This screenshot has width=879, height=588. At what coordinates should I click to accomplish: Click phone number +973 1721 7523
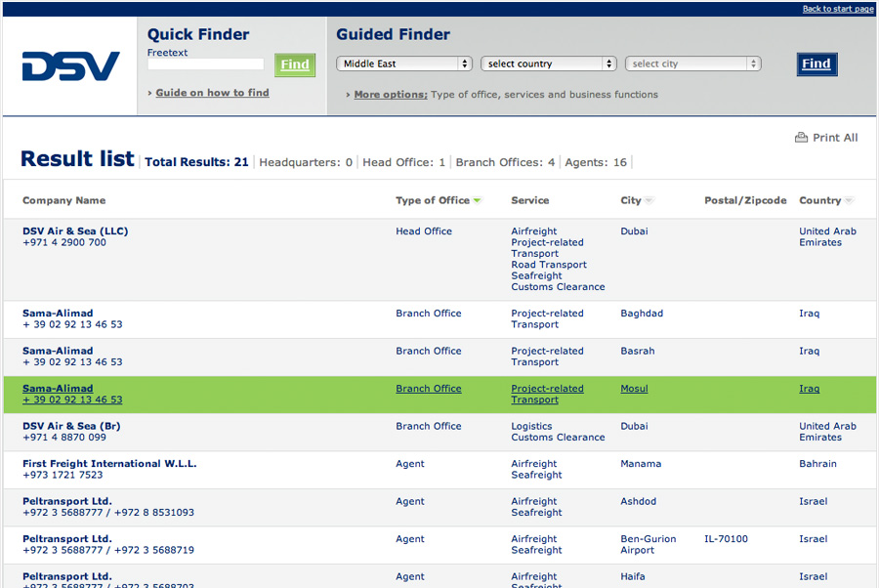point(63,475)
